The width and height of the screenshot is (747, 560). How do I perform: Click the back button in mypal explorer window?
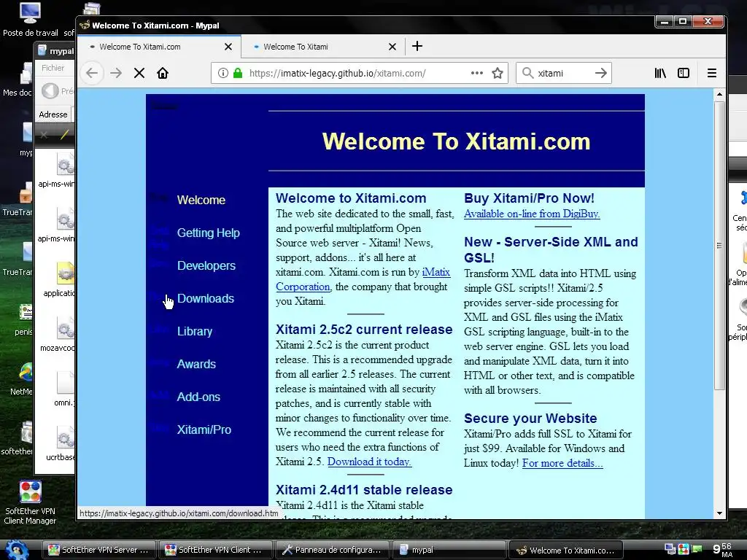pos(50,91)
